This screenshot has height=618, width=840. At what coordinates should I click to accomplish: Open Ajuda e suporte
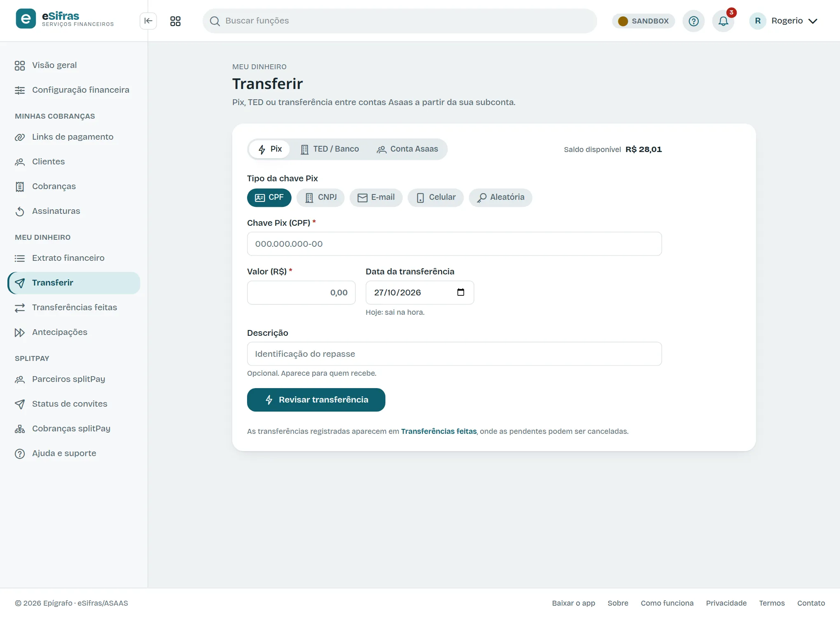[x=74, y=453]
